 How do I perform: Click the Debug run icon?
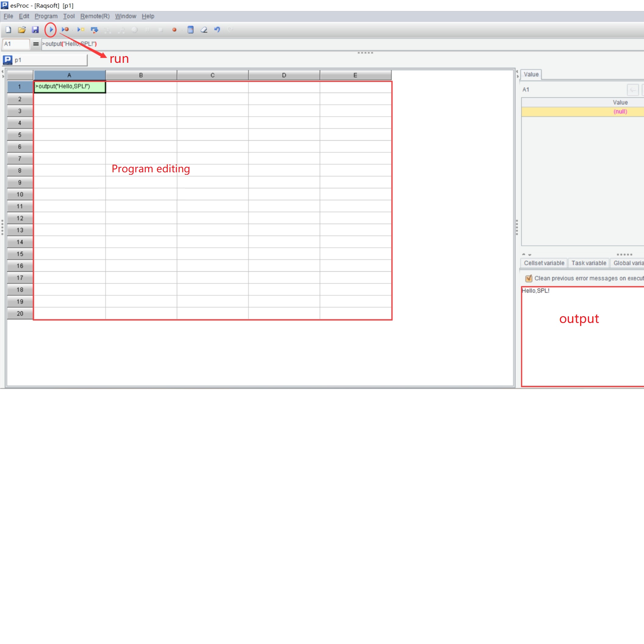tap(65, 30)
